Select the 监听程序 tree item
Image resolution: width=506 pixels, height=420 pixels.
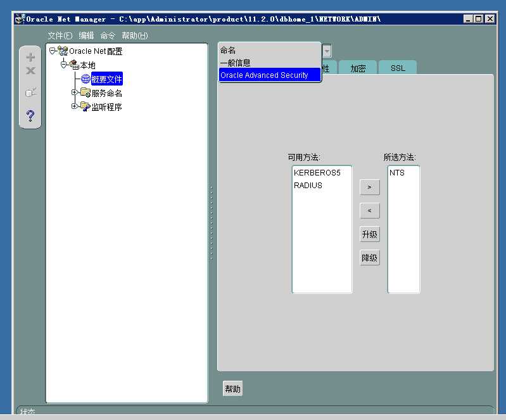(107, 107)
